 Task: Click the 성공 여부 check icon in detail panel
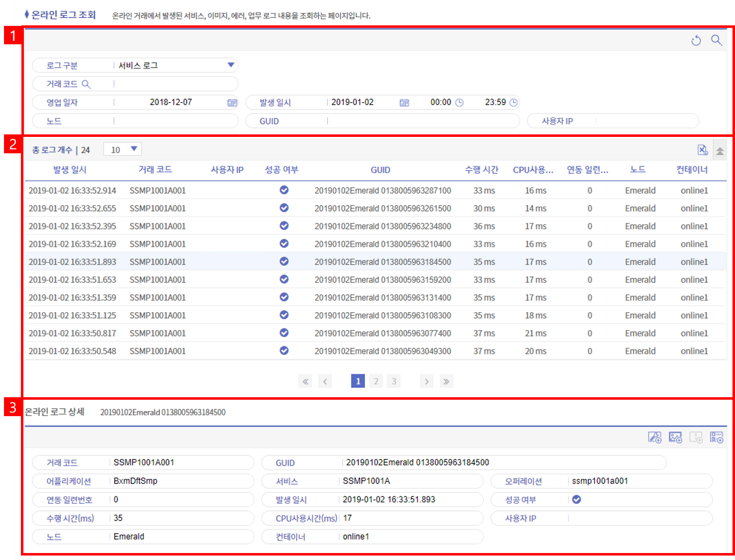577,499
